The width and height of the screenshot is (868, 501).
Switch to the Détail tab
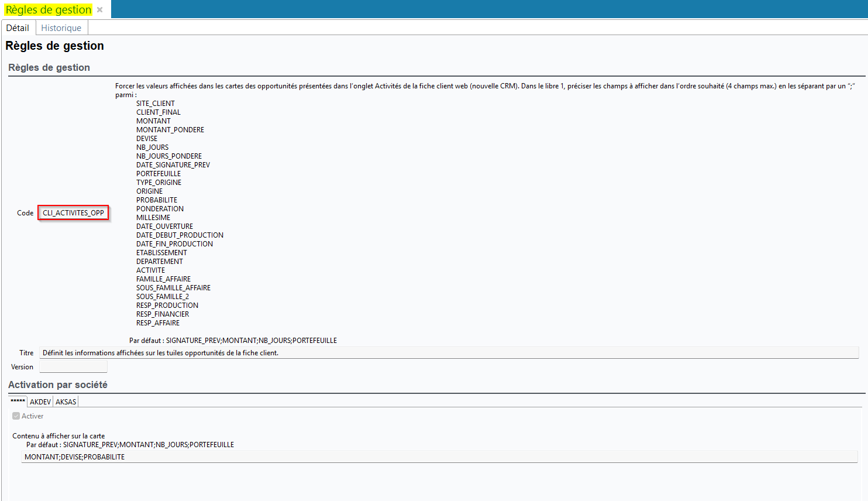pyautogui.click(x=18, y=28)
